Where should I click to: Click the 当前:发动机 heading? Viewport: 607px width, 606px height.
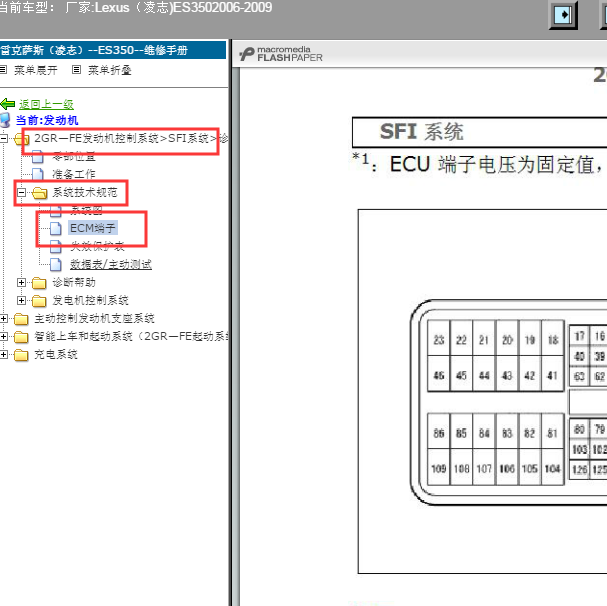pos(47,120)
